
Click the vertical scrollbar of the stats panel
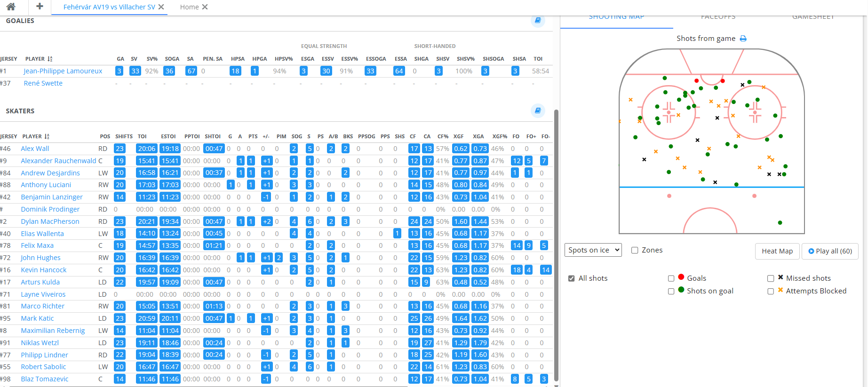557,235
